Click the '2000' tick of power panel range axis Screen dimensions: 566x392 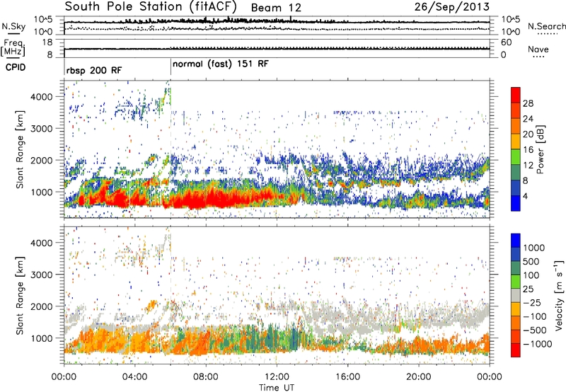(x=42, y=160)
